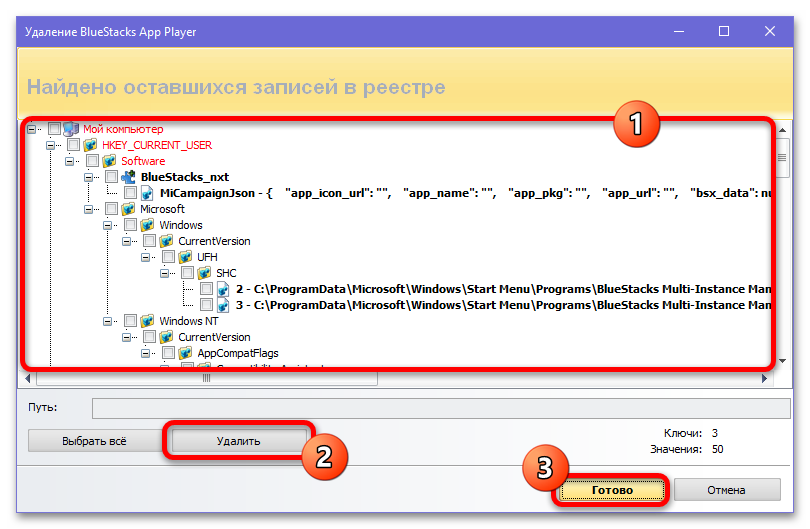The height and width of the screenshot is (529, 810).
Task: Select the BlueStacks_nxt tree label
Action: [185, 177]
